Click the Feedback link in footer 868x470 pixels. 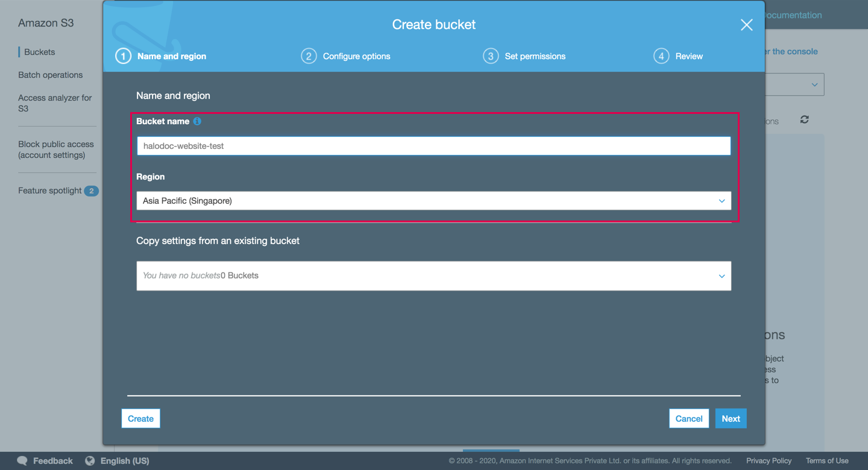coord(53,461)
